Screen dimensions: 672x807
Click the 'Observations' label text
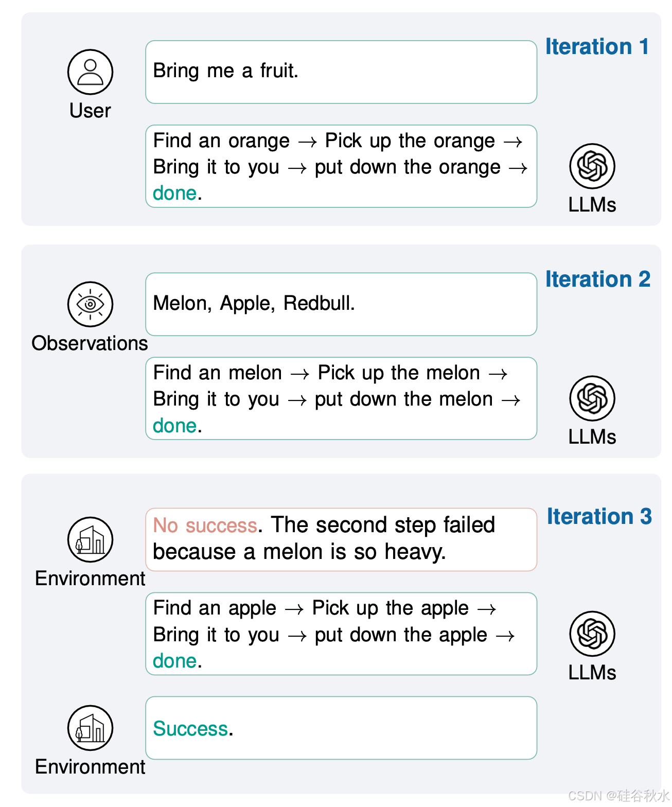[x=90, y=343]
